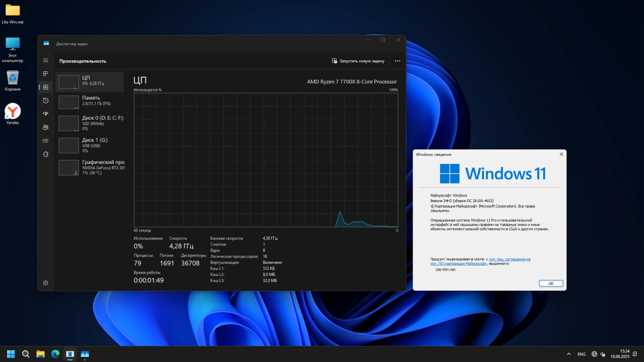Select Диск 1 (G:) USB item
This screenshot has width=644, height=362.
[90, 145]
